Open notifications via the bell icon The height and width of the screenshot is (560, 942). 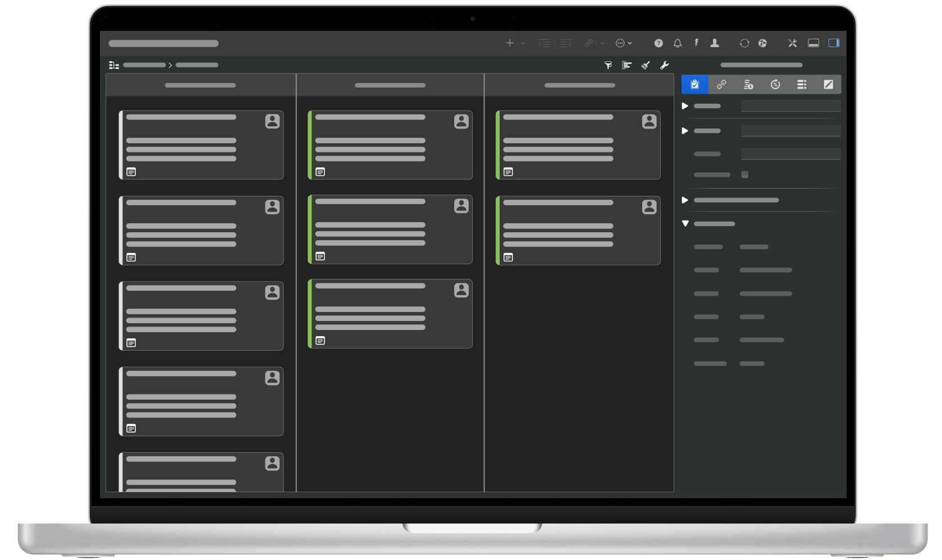click(677, 43)
